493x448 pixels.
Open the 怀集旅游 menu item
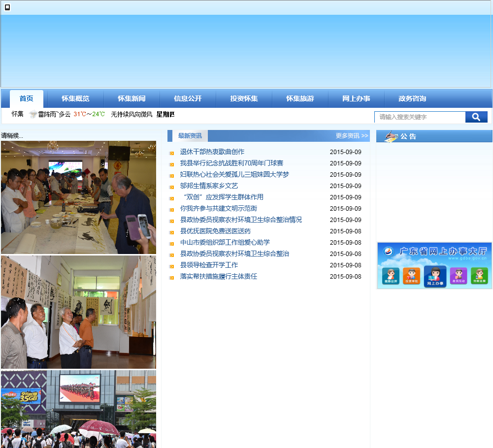(x=300, y=99)
